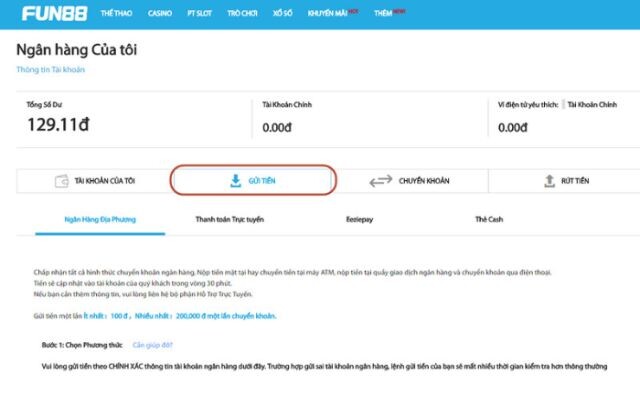640x400 pixels.
Task: Switch to the Ngân Hàng Địa Phương tab
Action: tap(100, 217)
